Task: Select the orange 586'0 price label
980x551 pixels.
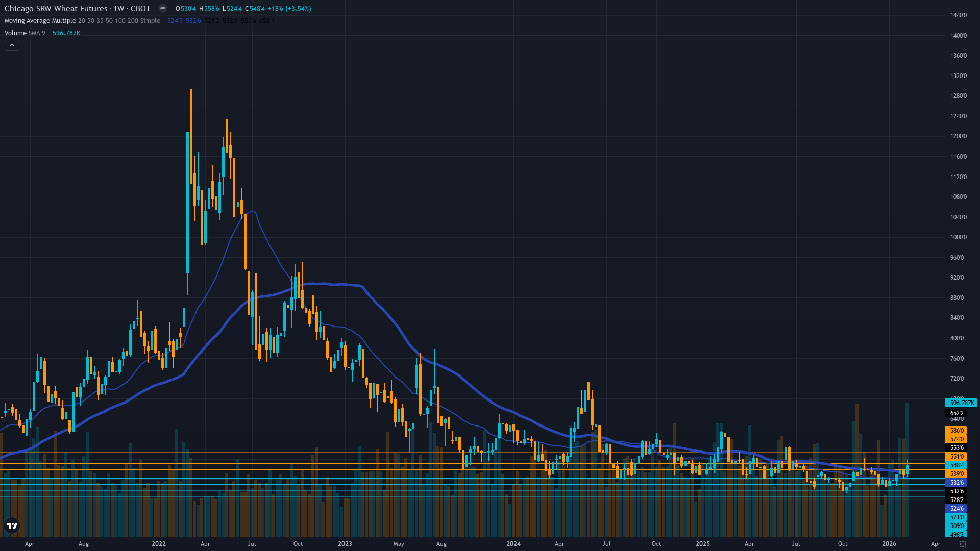Action: (956, 431)
